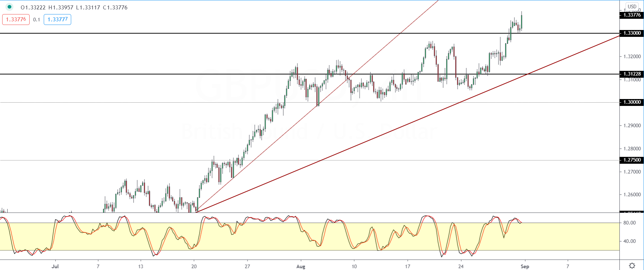Click the date label 13 on time axis

(x=141, y=266)
